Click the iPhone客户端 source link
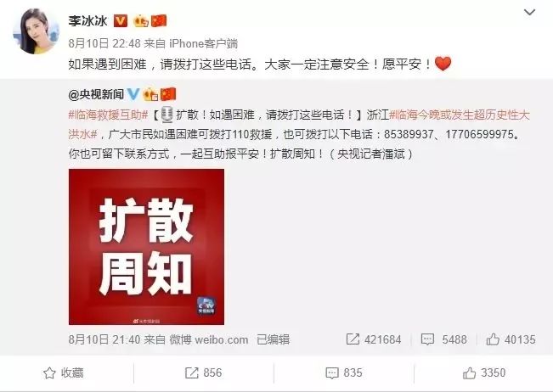Screen dimensions: 553x392 point(204,43)
